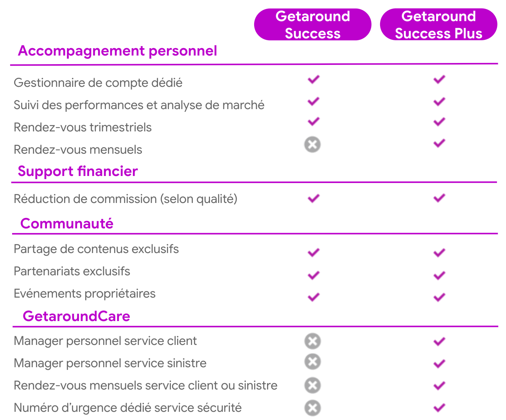Select the GetaroundCare section heading
Screen dimensions: 506x420
76,316
